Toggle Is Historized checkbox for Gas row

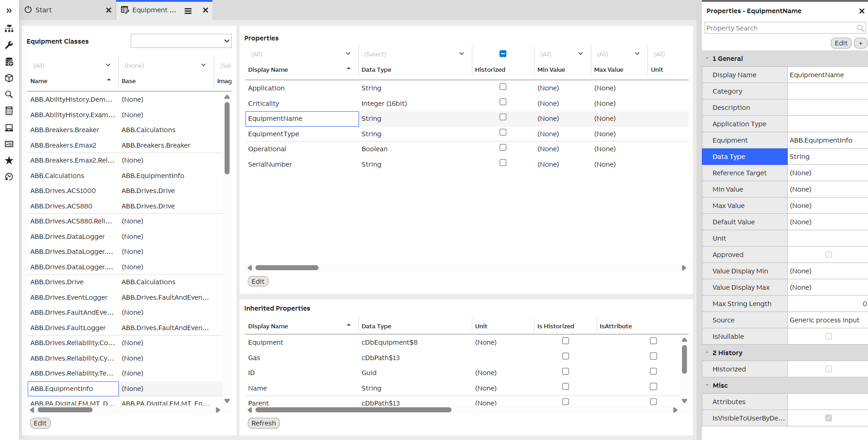[x=565, y=356]
